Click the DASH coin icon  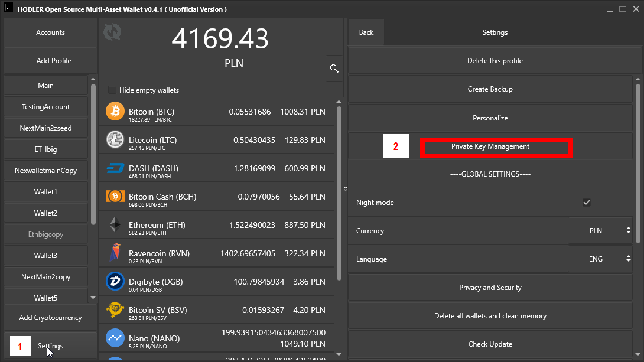(x=115, y=168)
